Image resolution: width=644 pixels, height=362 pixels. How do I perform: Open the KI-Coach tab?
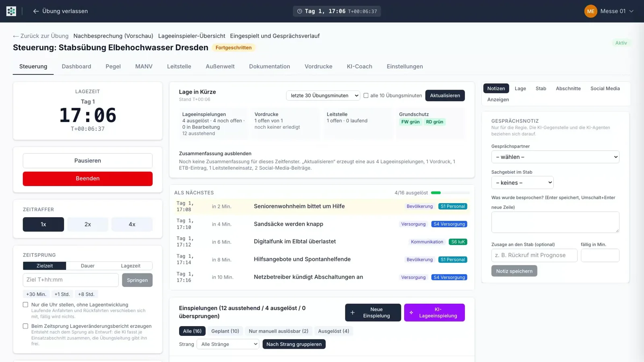tap(359, 66)
